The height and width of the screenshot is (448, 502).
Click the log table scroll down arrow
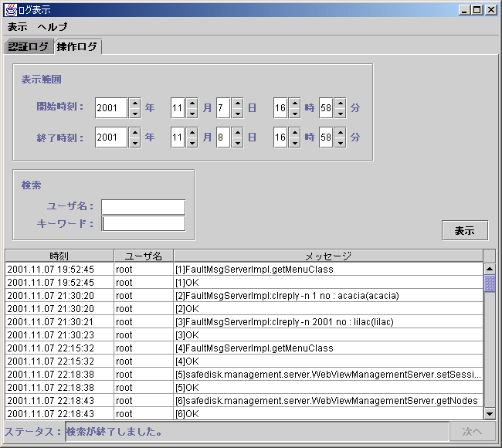point(490,414)
